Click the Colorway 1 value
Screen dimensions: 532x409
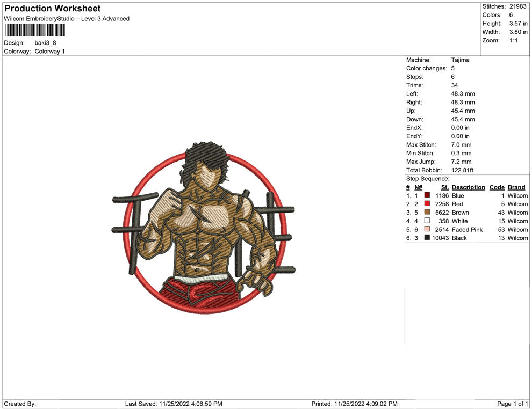[x=49, y=52]
